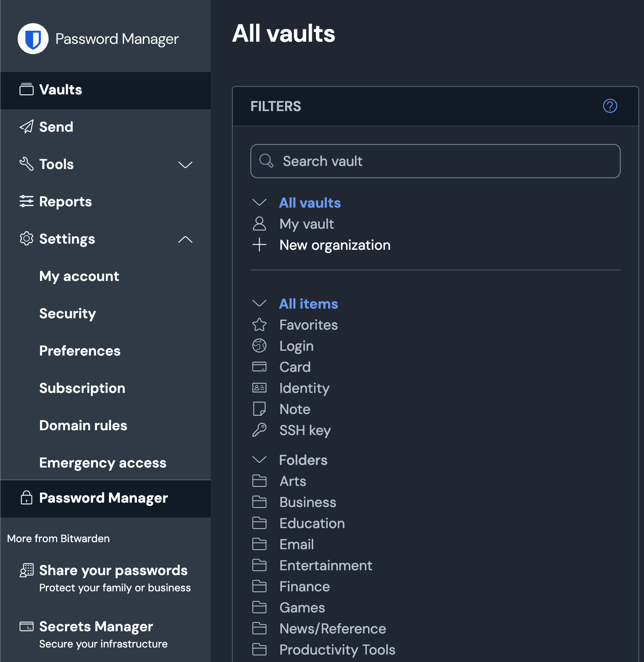The height and width of the screenshot is (662, 644).
Task: Collapse the Folders list chevron
Action: coord(259,460)
